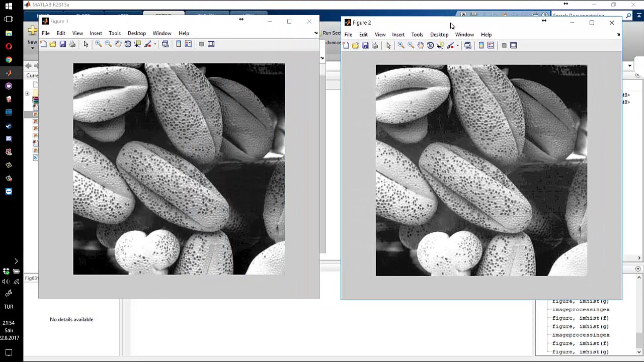This screenshot has height=362, width=644.
Task: Open Window menu in Figure 1
Action: (x=162, y=33)
